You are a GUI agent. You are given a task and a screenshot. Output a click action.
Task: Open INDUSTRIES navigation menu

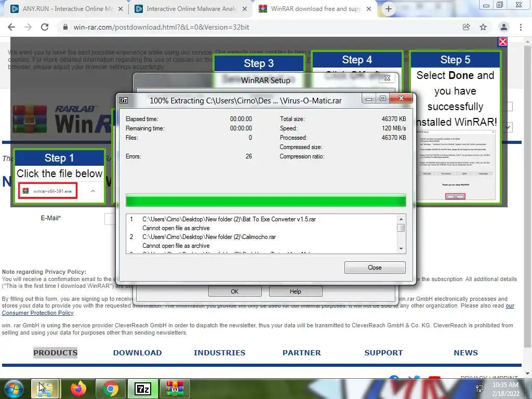220,353
